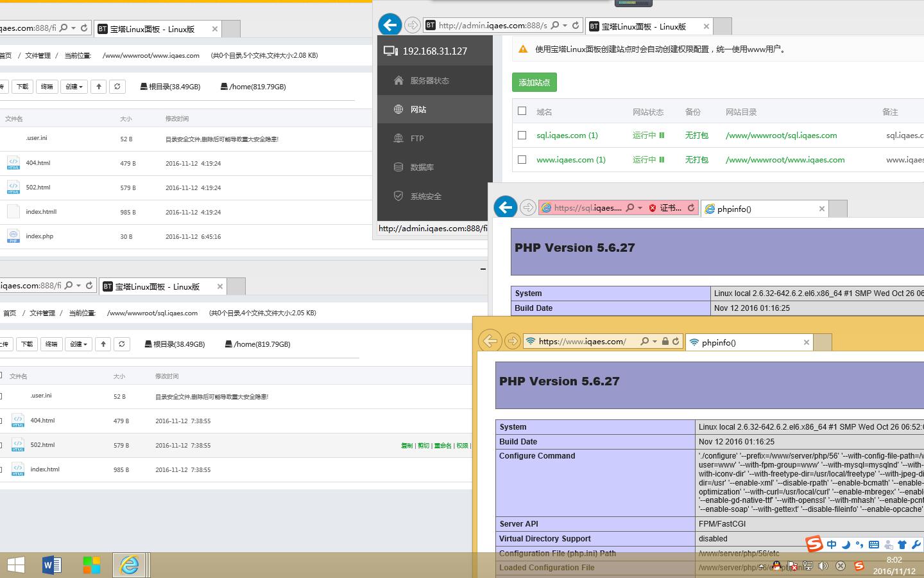The height and width of the screenshot is (578, 924).
Task: Select 网站 in the admin panel sidebar
Action: (x=434, y=109)
